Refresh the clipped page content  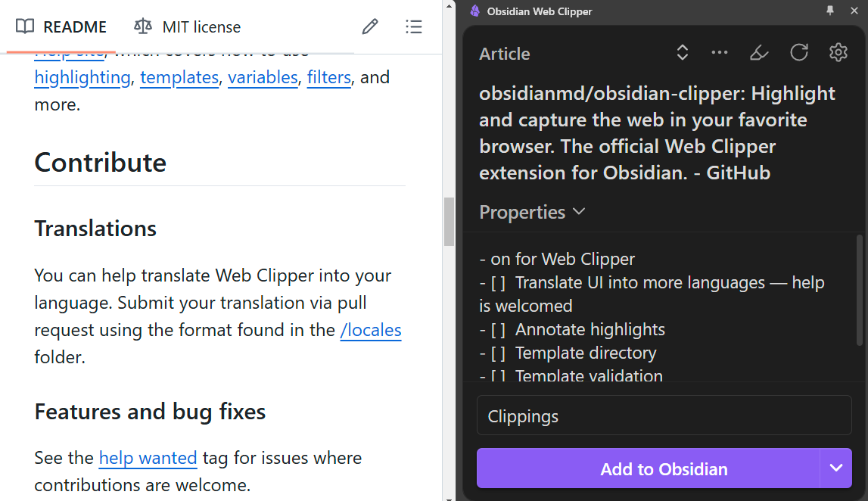(798, 52)
